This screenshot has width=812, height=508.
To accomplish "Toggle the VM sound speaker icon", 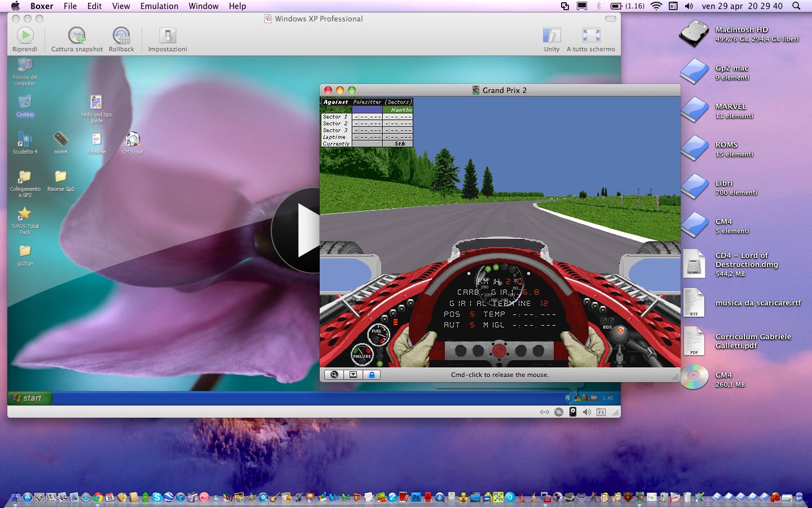I will pyautogui.click(x=587, y=412).
